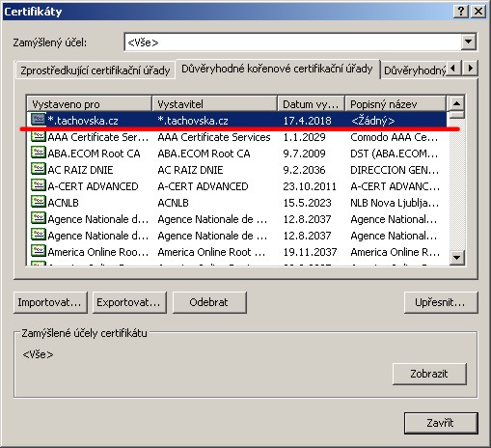The height and width of the screenshot is (448, 491).
Task: Click date 19.11.2037 cell
Action: (x=310, y=252)
